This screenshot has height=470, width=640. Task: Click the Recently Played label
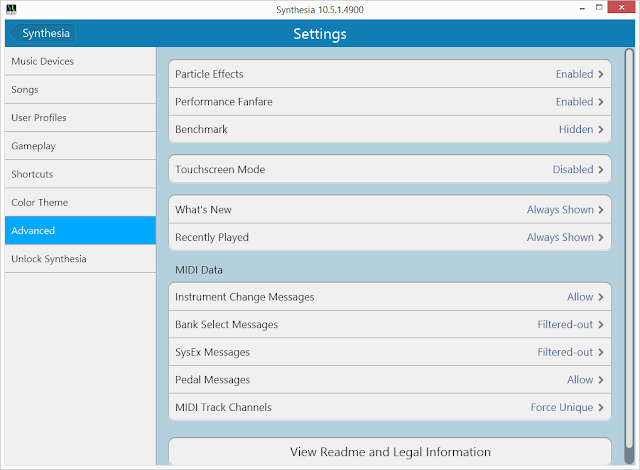pyautogui.click(x=212, y=237)
